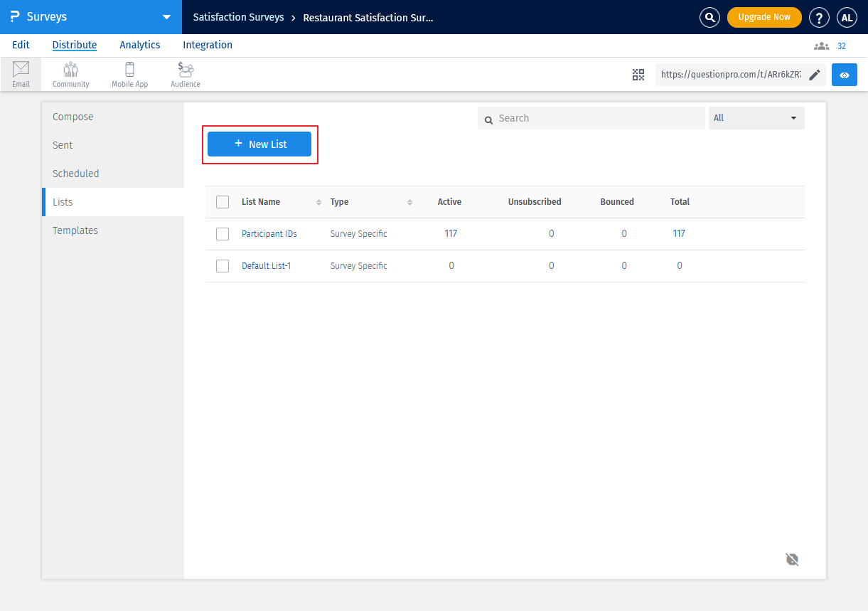The height and width of the screenshot is (611, 868).
Task: Select the Community distribution icon
Action: (70, 74)
